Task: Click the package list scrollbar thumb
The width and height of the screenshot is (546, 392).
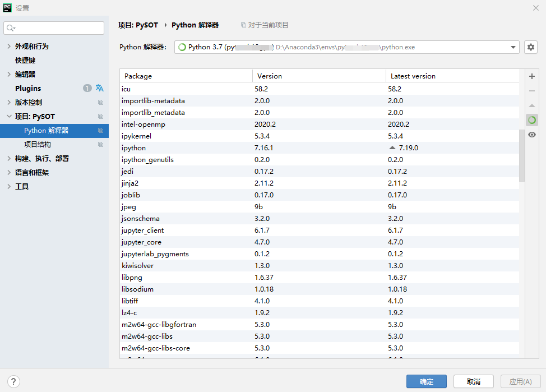Action: (x=522, y=156)
